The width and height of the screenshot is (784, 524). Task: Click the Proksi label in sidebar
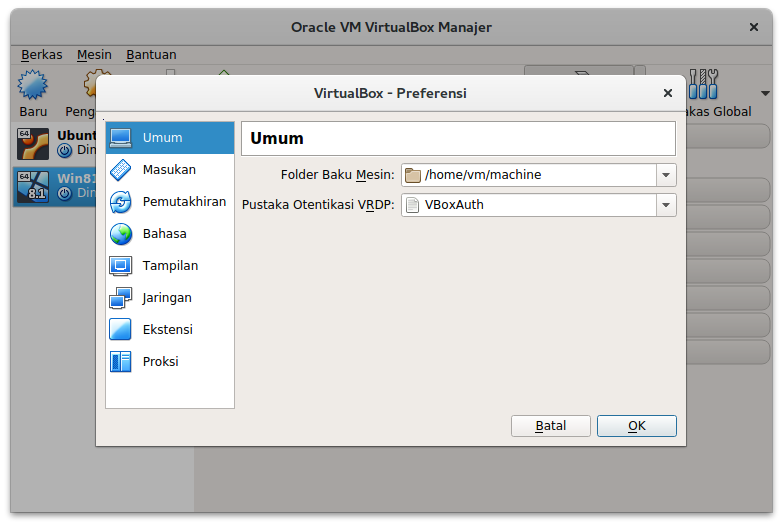[x=160, y=362]
